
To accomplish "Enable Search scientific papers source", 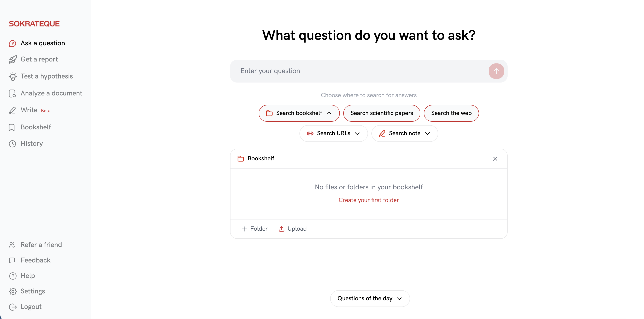I will point(381,113).
